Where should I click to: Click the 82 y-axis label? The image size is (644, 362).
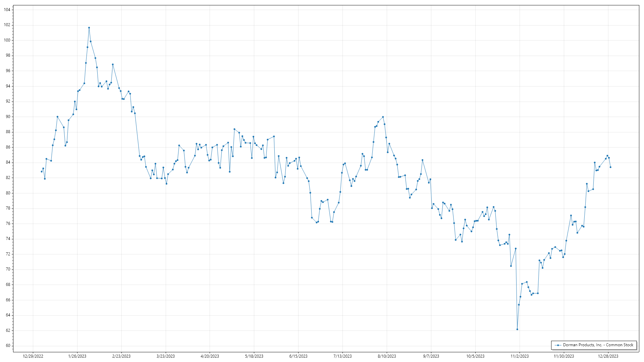[8, 178]
